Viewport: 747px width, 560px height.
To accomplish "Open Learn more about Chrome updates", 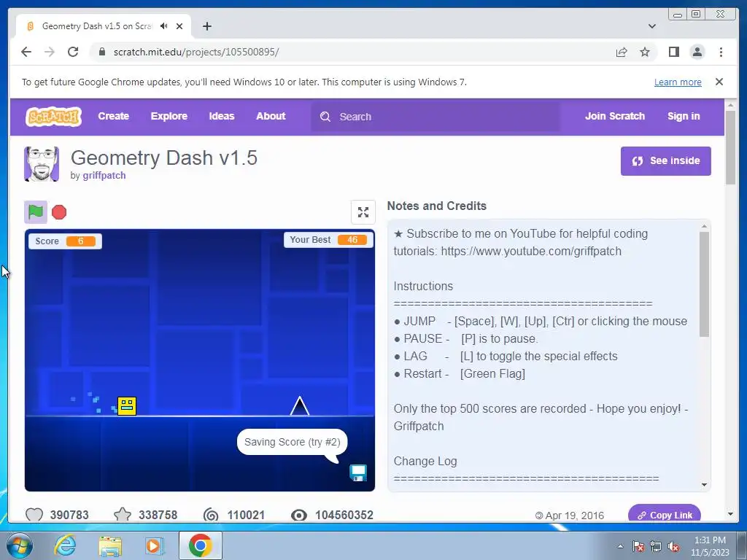I will pos(678,82).
